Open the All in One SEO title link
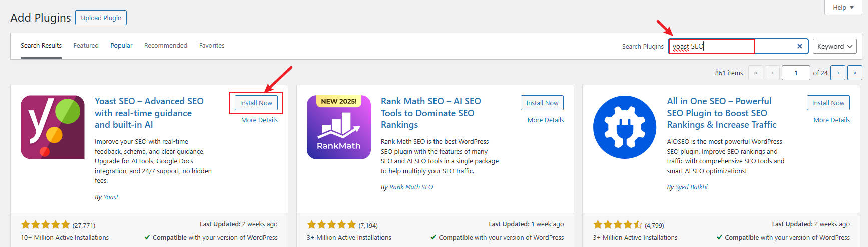The height and width of the screenshot is (247, 868). pyautogui.click(x=722, y=113)
